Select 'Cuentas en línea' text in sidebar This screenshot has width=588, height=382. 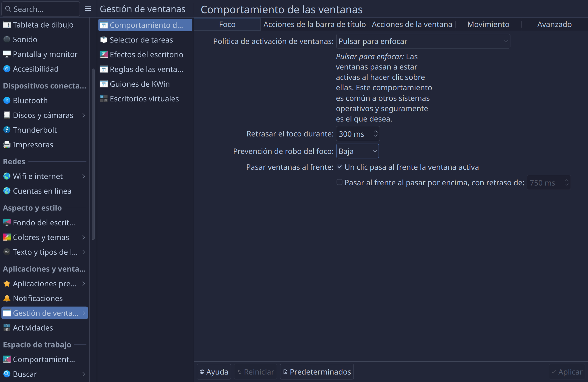click(x=42, y=191)
